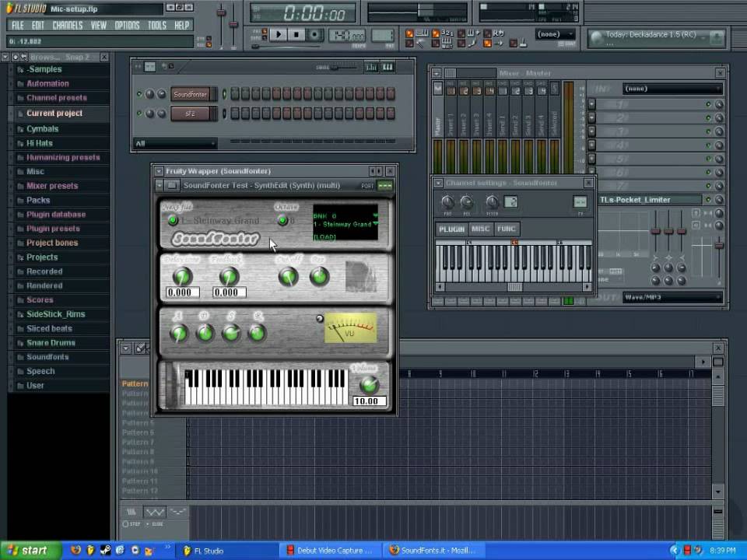Click the sf2 channel button
Image resolution: width=747 pixels, height=560 pixels.
pyautogui.click(x=191, y=114)
